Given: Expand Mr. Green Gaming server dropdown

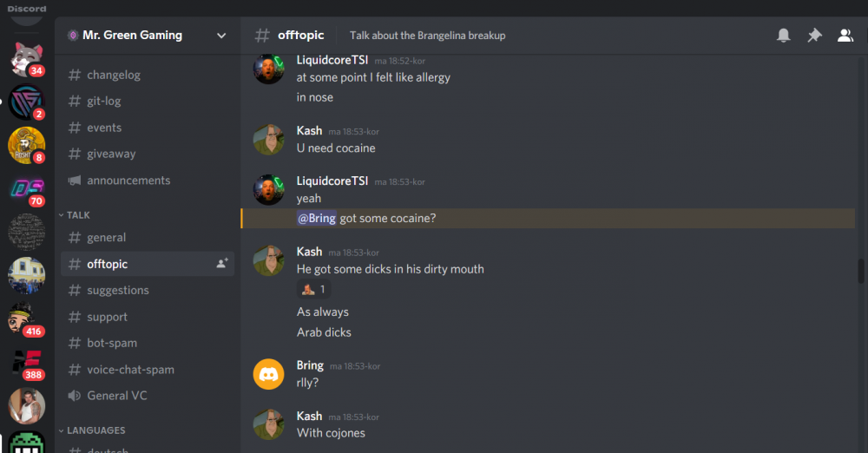Looking at the screenshot, I should coord(221,36).
